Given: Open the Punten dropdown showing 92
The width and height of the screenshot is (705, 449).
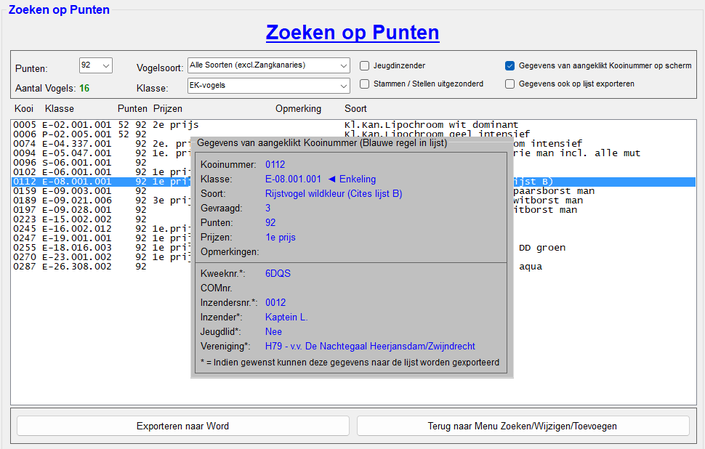Looking at the screenshot, I should [96, 66].
